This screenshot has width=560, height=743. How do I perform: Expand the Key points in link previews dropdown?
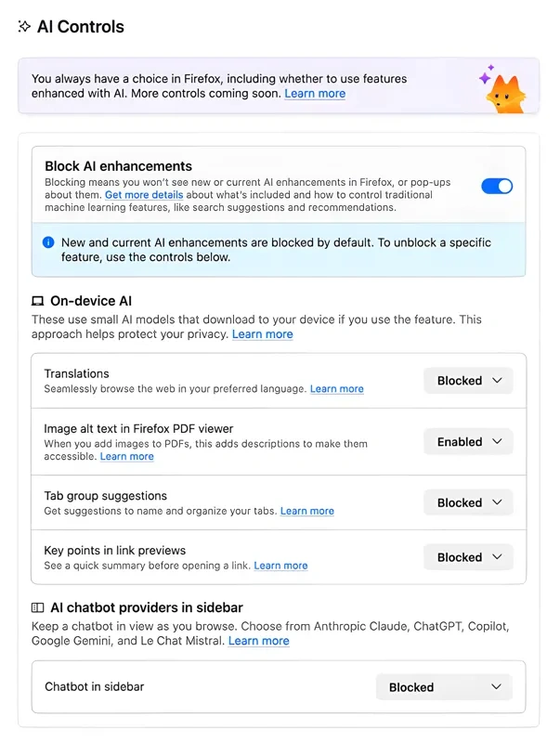tap(468, 557)
